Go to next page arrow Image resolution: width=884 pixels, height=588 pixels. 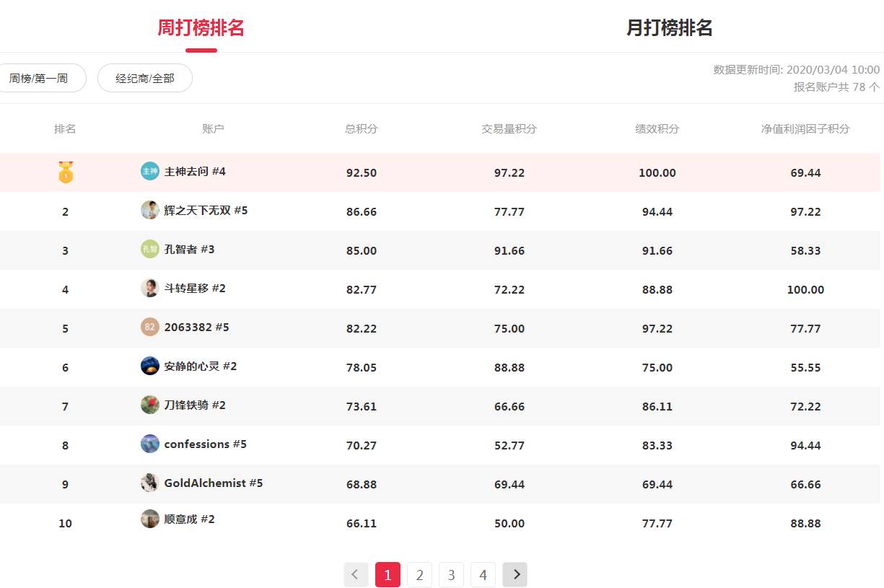515,575
